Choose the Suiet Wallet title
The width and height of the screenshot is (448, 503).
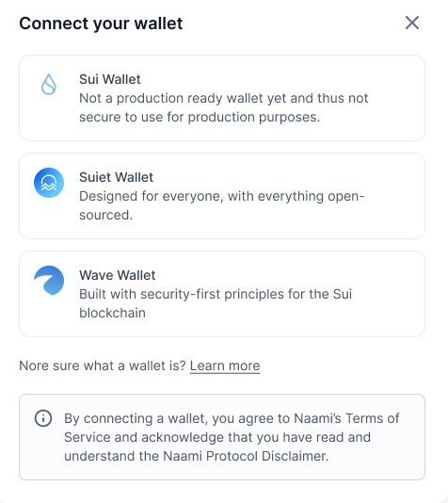click(x=117, y=177)
